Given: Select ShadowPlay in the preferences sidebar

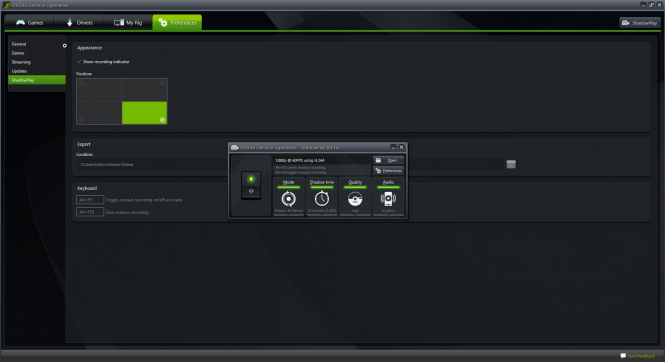Looking at the screenshot, I should 37,80.
